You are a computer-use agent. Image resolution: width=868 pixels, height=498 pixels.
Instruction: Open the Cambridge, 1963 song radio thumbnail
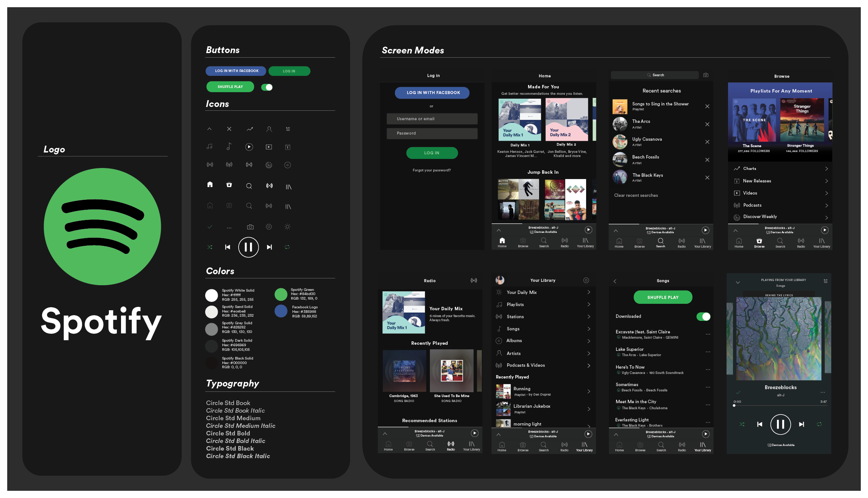[404, 371]
